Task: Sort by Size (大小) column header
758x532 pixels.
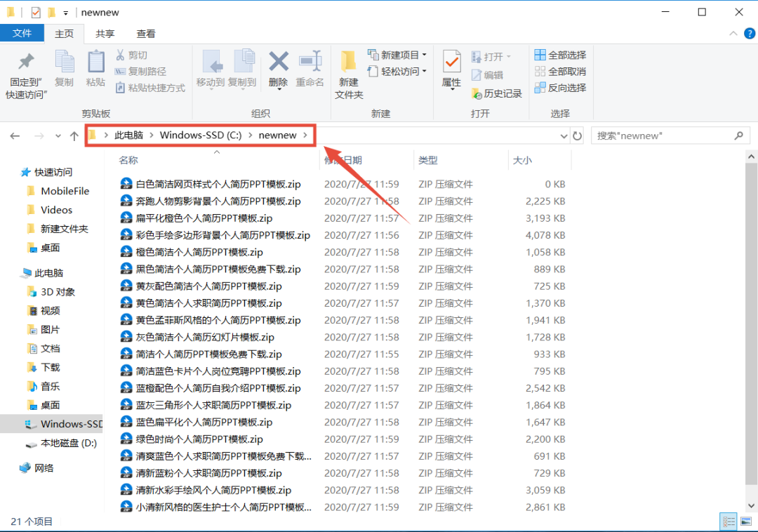Action: 522,161
